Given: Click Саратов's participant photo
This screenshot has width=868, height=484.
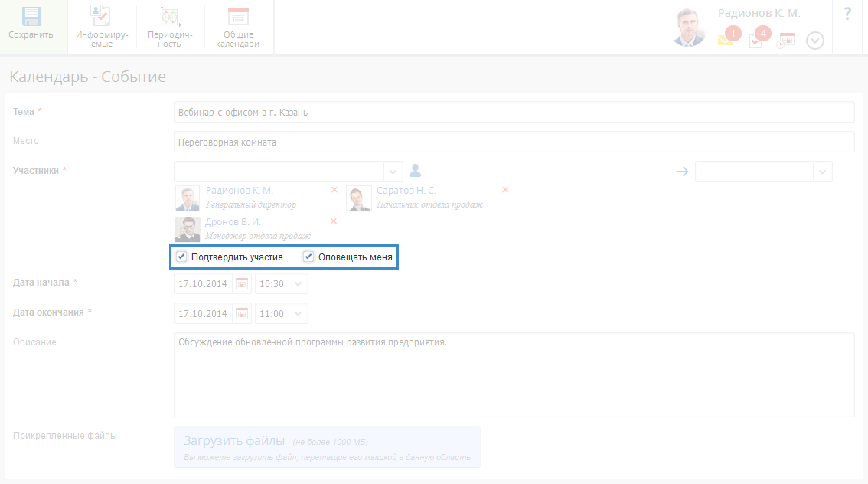Looking at the screenshot, I should 359,198.
